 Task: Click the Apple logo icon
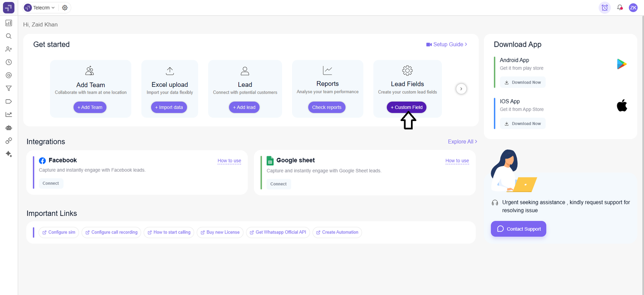pyautogui.click(x=622, y=105)
